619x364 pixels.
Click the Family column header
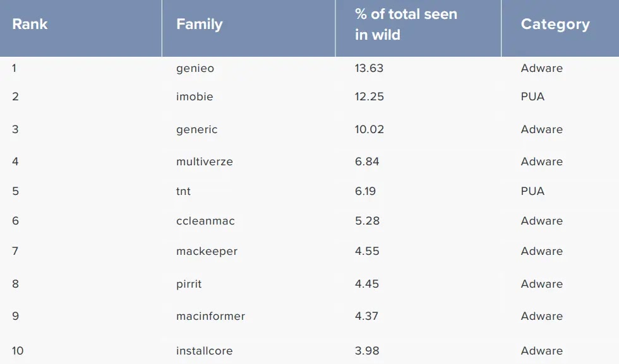(200, 25)
